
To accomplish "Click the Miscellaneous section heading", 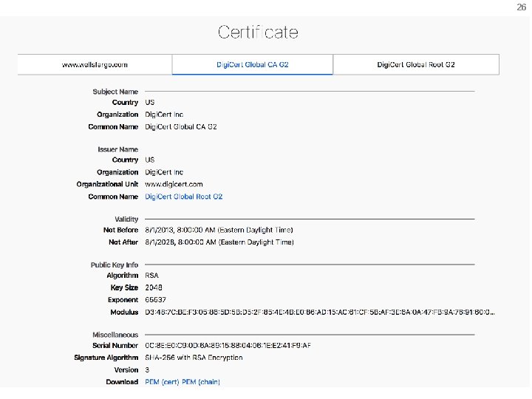I will coord(115,335).
